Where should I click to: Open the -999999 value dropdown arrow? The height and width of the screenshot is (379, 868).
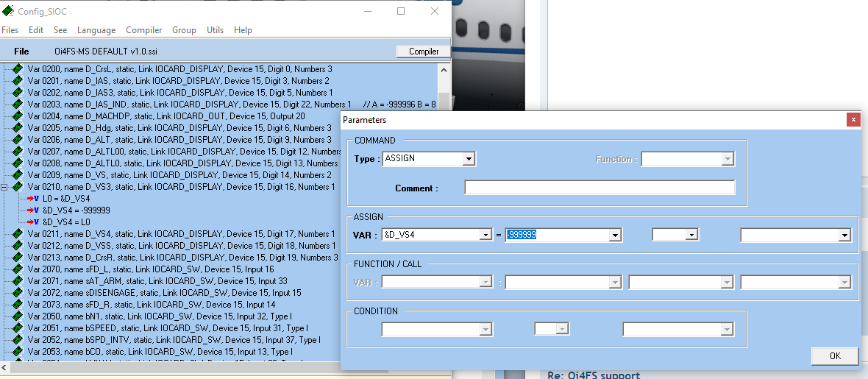pos(614,235)
